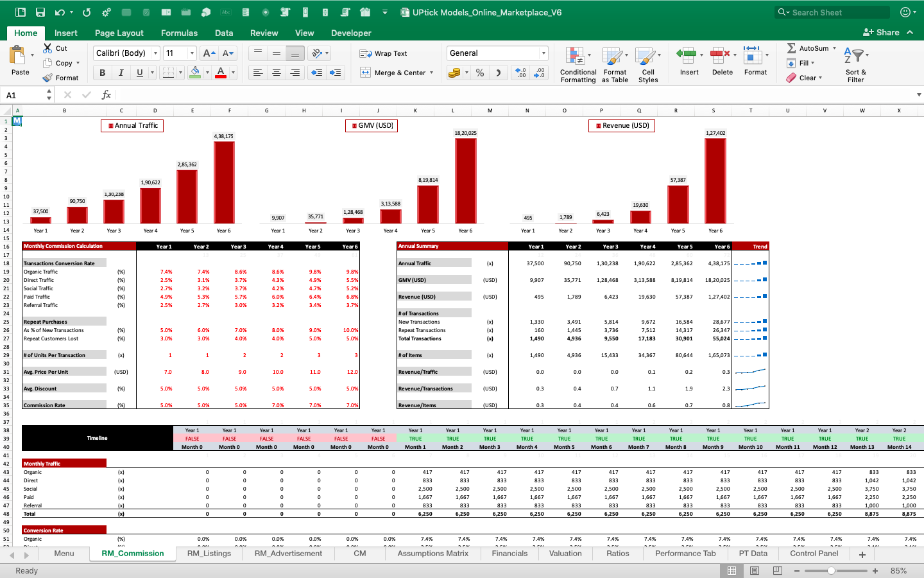
Task: Toggle Underline formatting
Action: click(139, 73)
